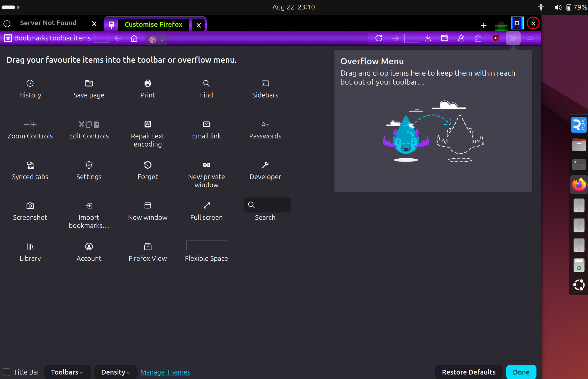This screenshot has width=588, height=379.
Task: Select the Settings gear icon
Action: point(89,165)
